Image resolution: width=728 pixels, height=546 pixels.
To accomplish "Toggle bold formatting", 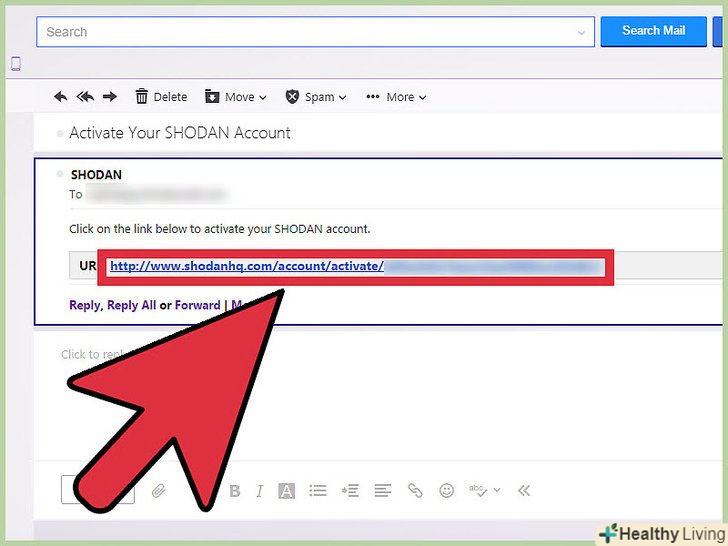I will click(x=235, y=491).
